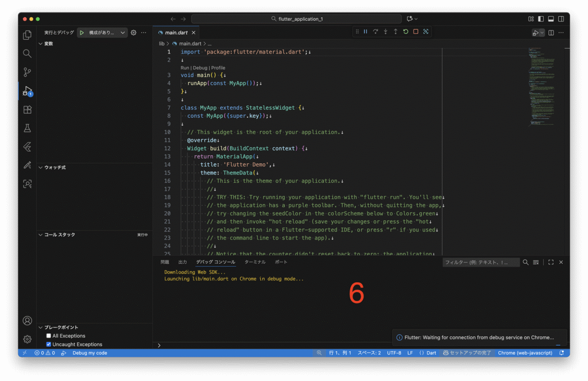Click the debug console filter input
Image resolution: width=588 pixels, height=381 pixels.
pyautogui.click(x=481, y=262)
